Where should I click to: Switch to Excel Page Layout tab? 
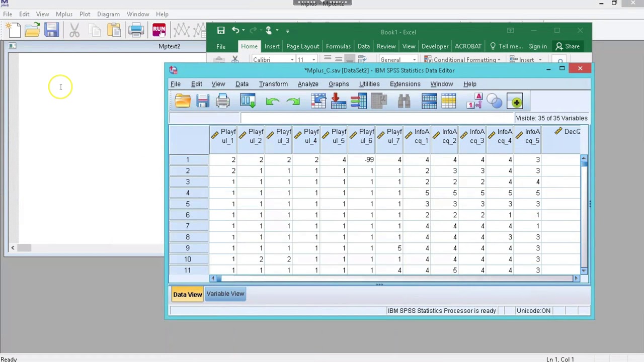[x=302, y=46]
